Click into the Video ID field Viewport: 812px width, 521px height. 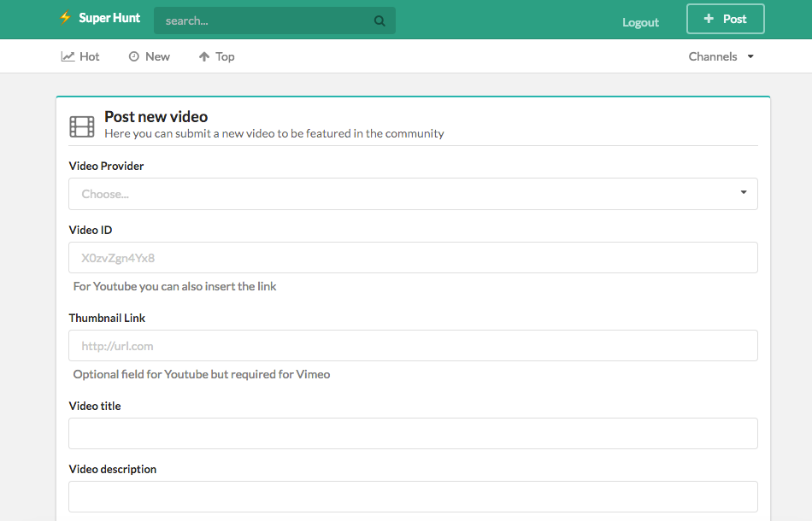coord(413,258)
